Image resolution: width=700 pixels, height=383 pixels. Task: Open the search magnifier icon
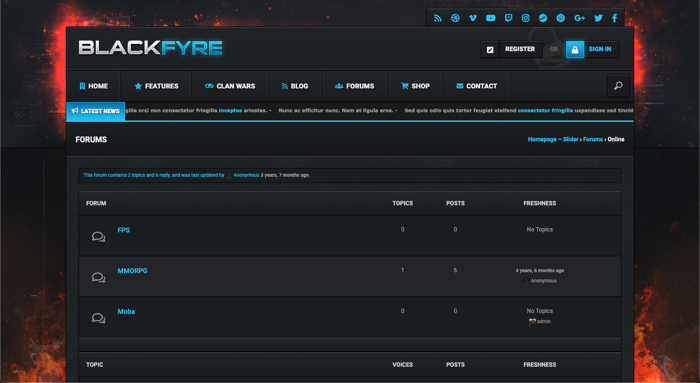click(618, 86)
